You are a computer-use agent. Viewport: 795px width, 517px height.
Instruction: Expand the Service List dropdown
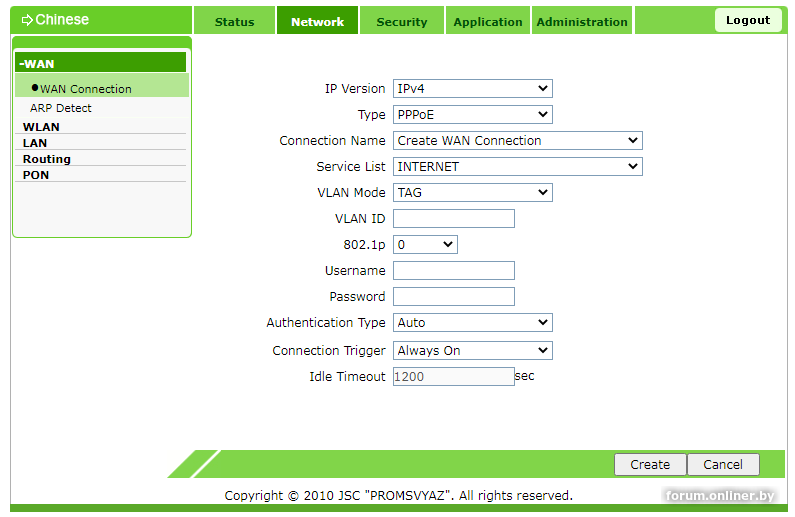coord(517,167)
